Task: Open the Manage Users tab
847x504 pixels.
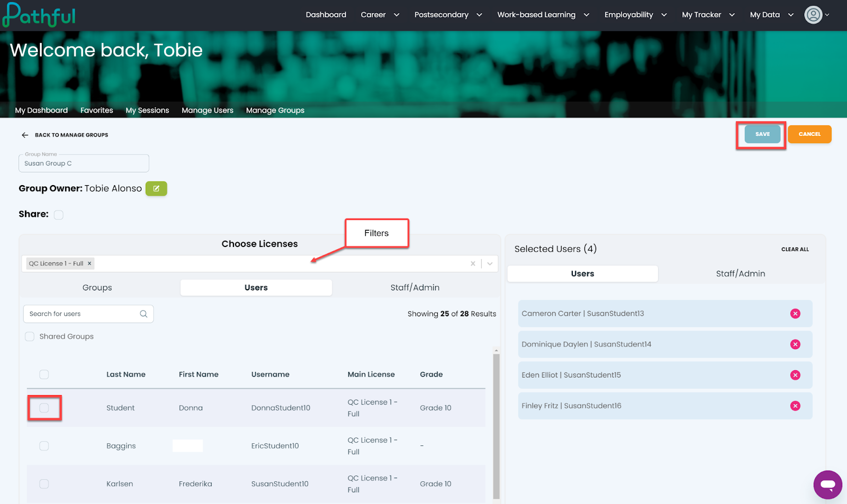Action: [208, 111]
